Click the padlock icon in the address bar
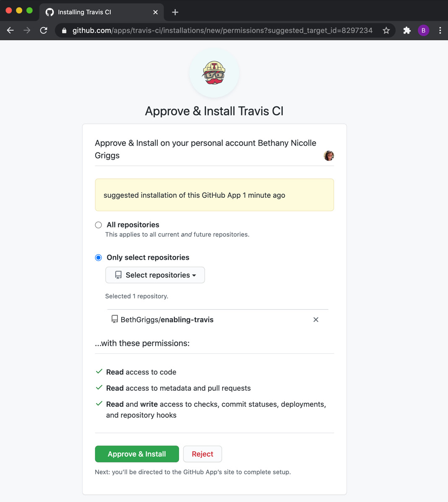Image resolution: width=448 pixels, height=502 pixels. (x=64, y=30)
